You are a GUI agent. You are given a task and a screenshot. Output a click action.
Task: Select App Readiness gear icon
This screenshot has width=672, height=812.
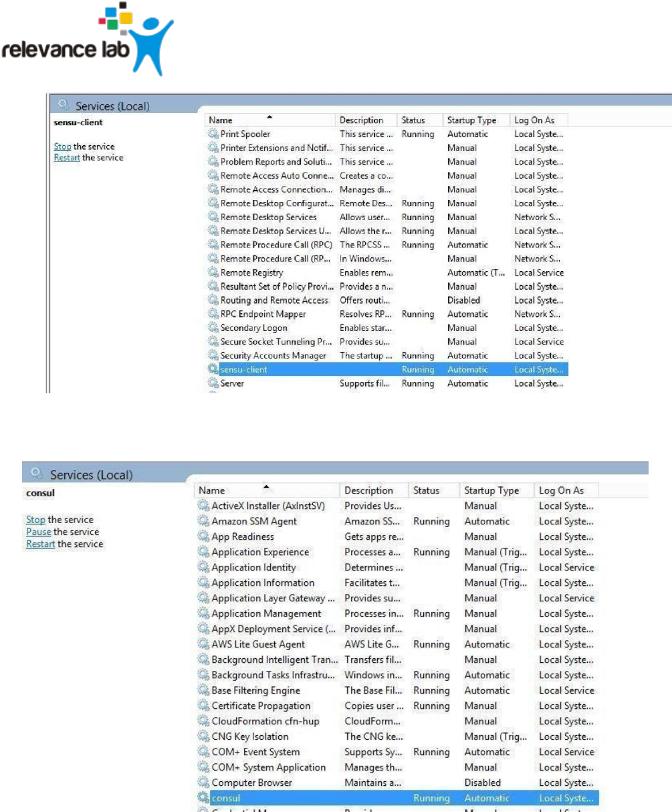pos(203,536)
